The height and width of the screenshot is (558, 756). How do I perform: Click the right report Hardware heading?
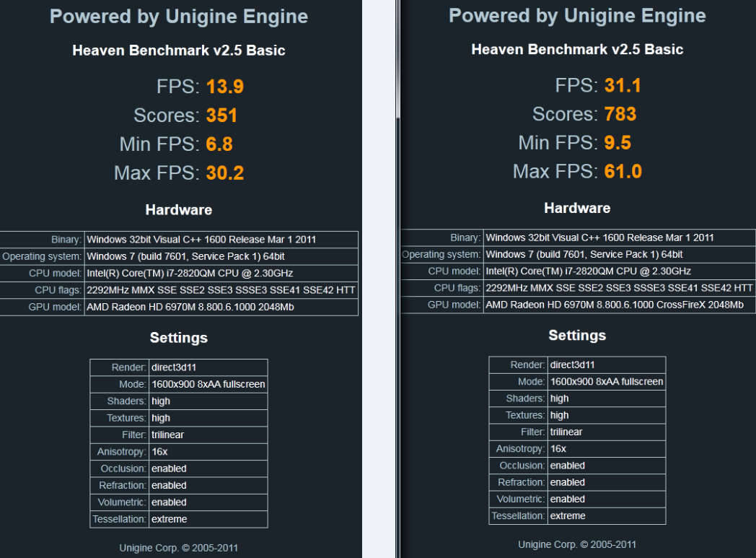pyautogui.click(x=578, y=208)
